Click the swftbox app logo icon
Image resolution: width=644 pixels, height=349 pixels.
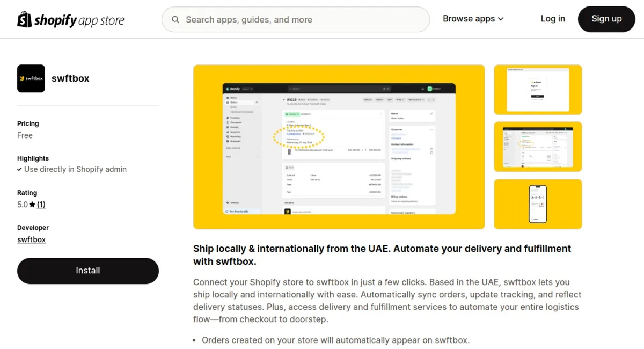31,78
